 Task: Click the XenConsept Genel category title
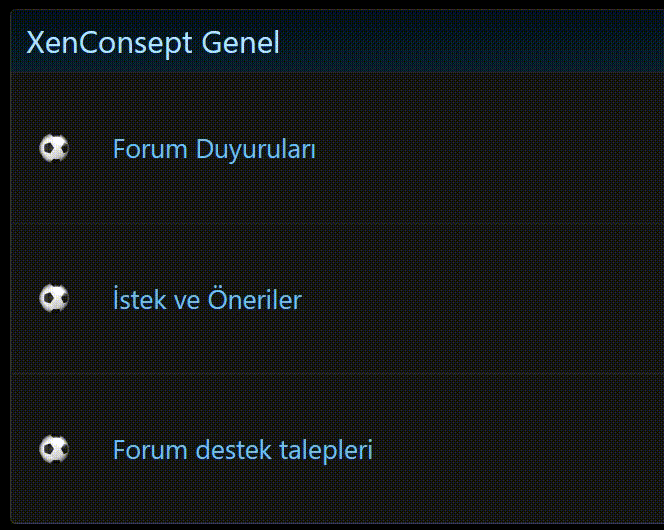153,43
